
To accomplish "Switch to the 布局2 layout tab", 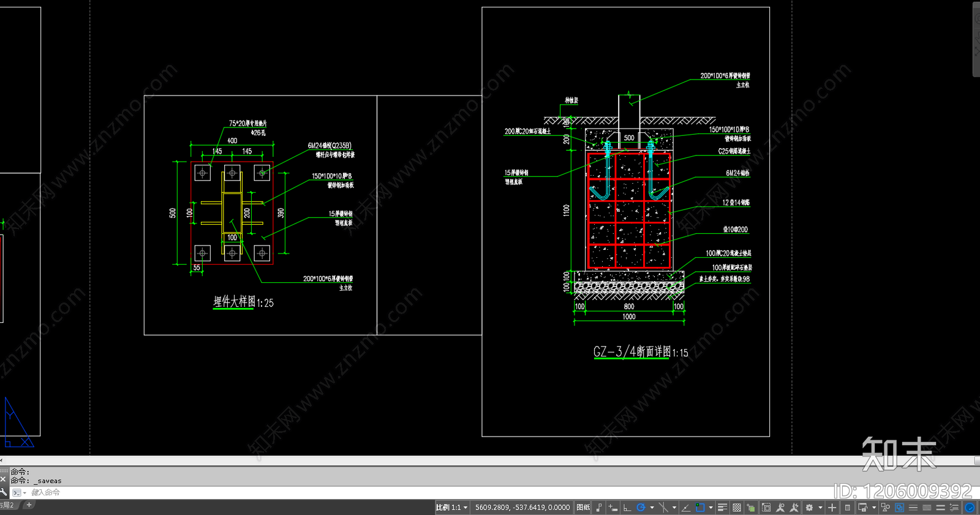I will [x=7, y=505].
